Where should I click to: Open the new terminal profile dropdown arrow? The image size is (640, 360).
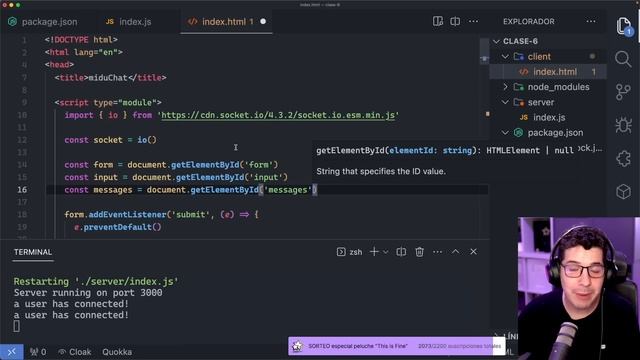click(x=385, y=252)
